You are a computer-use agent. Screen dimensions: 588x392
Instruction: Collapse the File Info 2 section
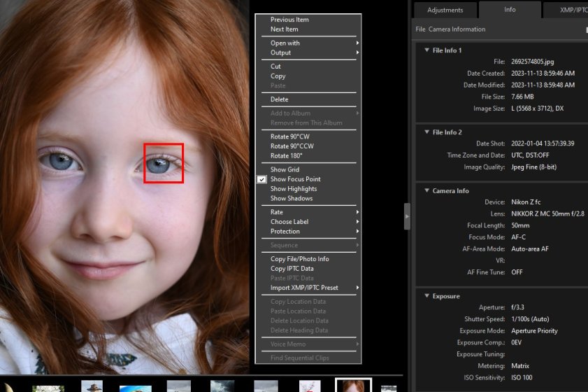tap(426, 132)
